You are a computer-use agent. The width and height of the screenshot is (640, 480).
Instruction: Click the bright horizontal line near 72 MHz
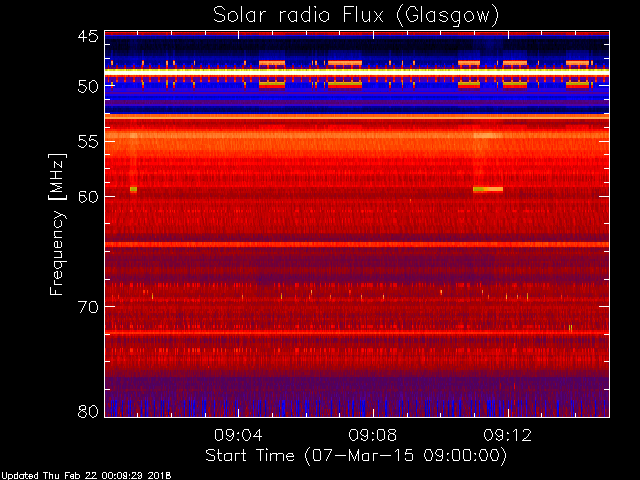point(357,332)
